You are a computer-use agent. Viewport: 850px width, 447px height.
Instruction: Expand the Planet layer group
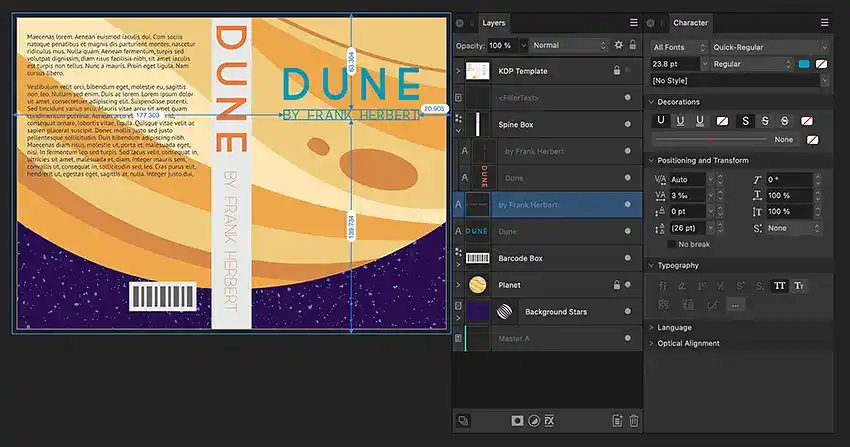pyautogui.click(x=458, y=285)
